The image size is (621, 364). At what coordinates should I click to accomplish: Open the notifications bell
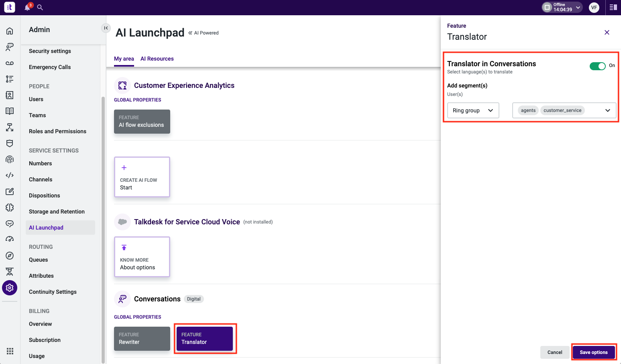point(27,7)
